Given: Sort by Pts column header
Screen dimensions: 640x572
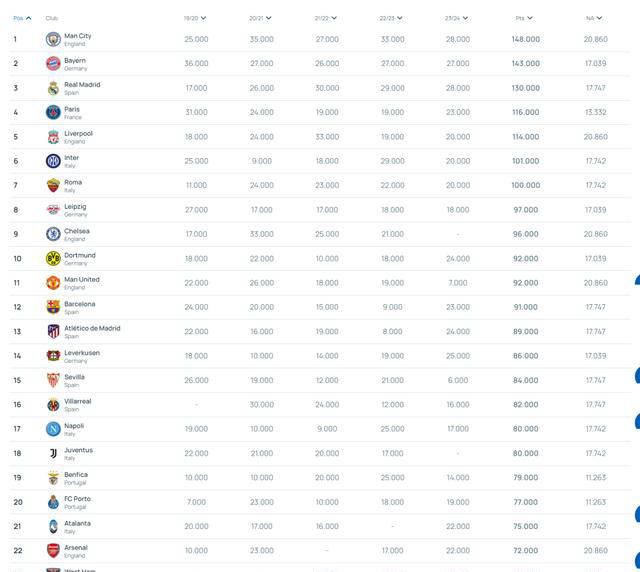Looking at the screenshot, I should pos(524,18).
